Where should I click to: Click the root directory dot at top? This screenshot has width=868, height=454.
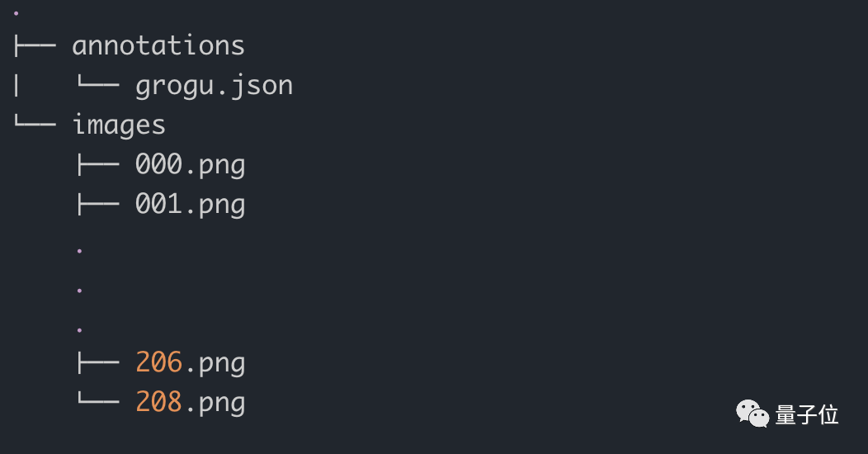(x=16, y=12)
